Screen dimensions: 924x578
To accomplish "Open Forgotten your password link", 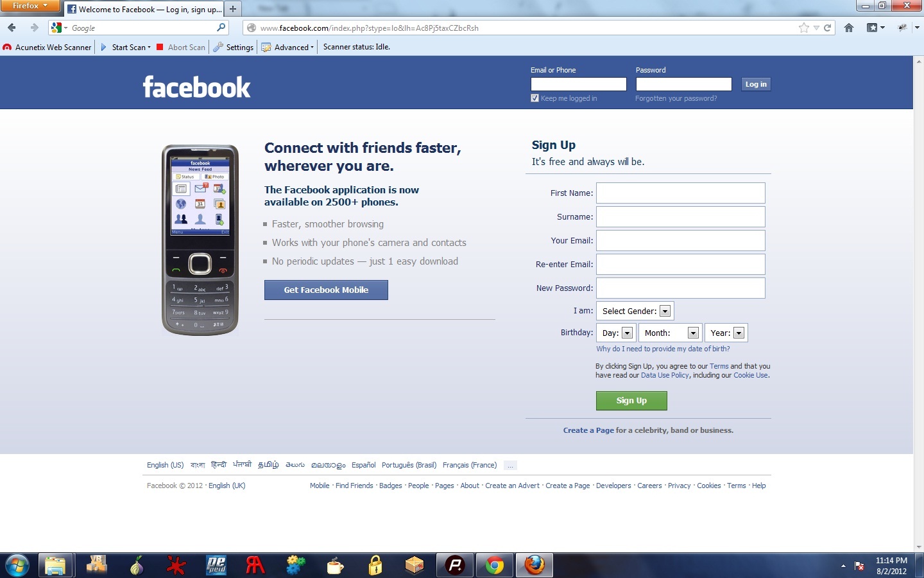I will (x=676, y=98).
